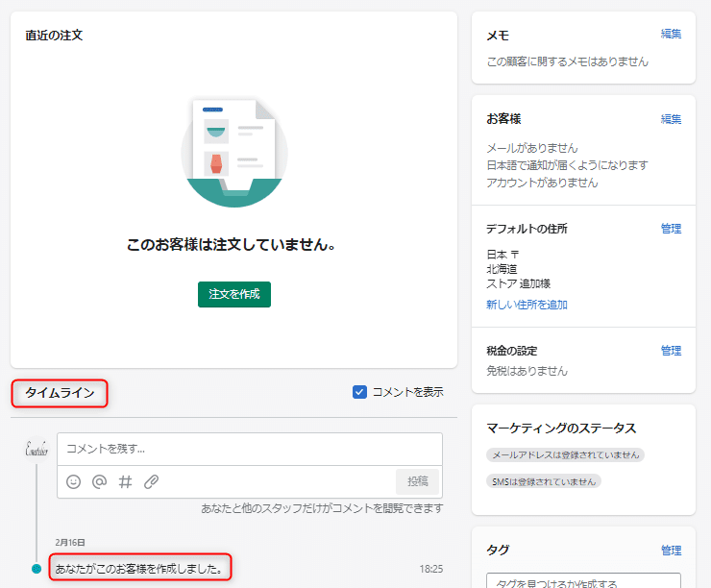Insert an emoji in the comment

(73, 481)
